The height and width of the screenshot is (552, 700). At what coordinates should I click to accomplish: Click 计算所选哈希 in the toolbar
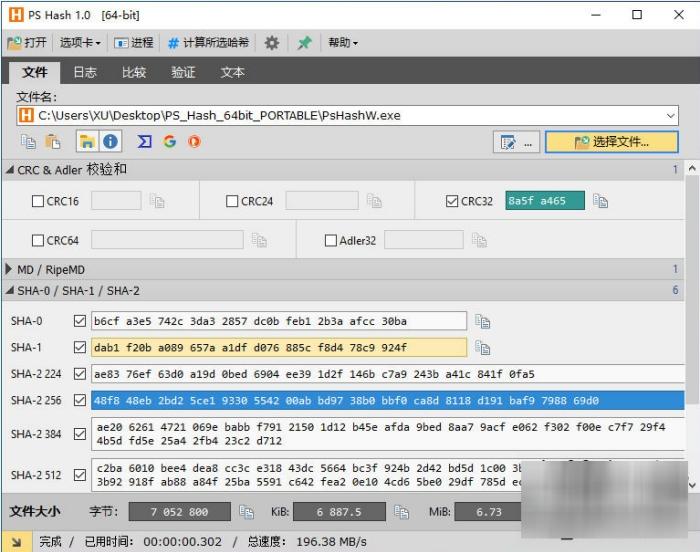tap(209, 43)
